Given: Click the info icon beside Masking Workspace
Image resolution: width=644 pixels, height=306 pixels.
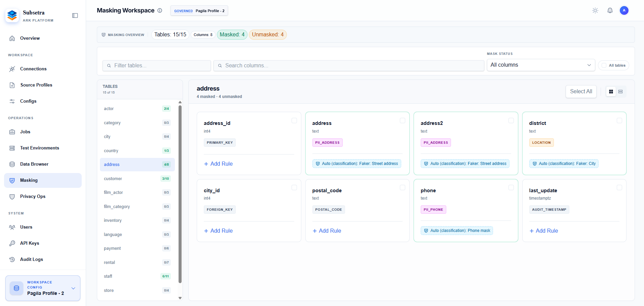Looking at the screenshot, I should click(x=160, y=10).
